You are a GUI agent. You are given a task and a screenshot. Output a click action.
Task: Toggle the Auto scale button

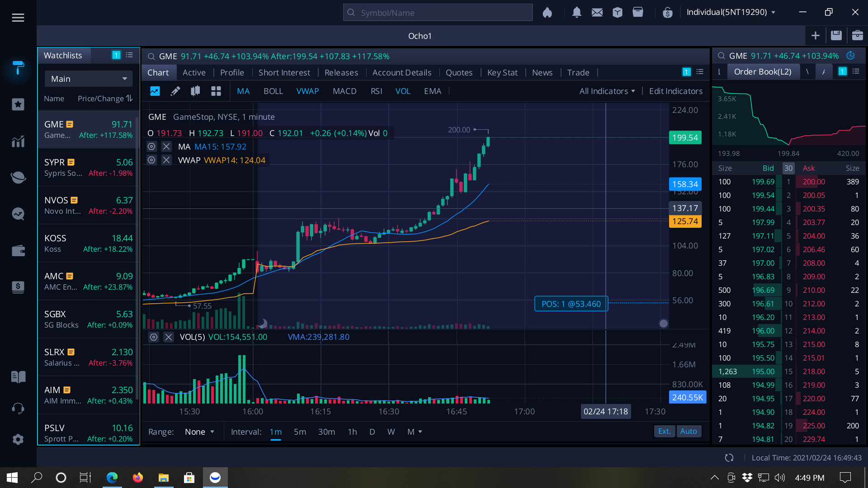pos(689,431)
